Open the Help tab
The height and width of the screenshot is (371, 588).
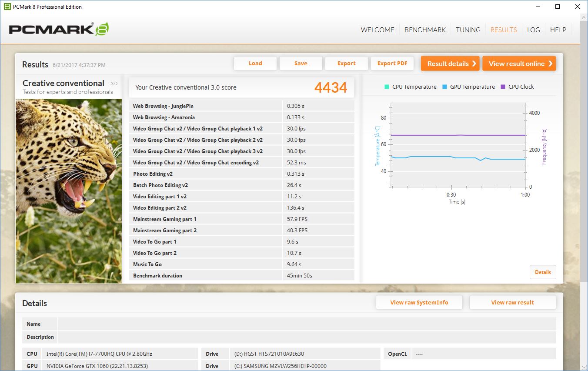pos(558,30)
